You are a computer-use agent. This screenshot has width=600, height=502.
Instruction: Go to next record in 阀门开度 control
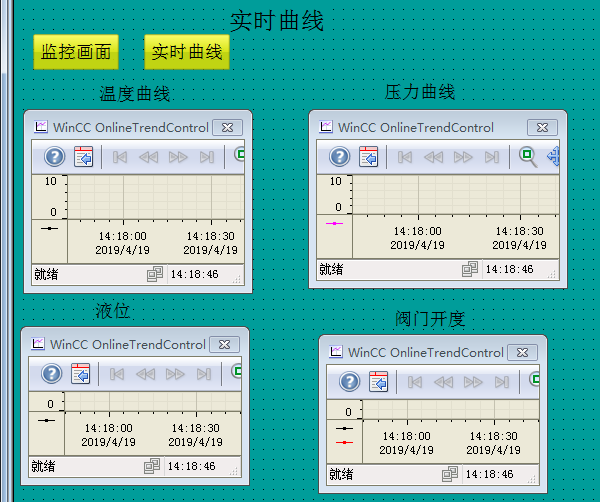click(x=473, y=382)
